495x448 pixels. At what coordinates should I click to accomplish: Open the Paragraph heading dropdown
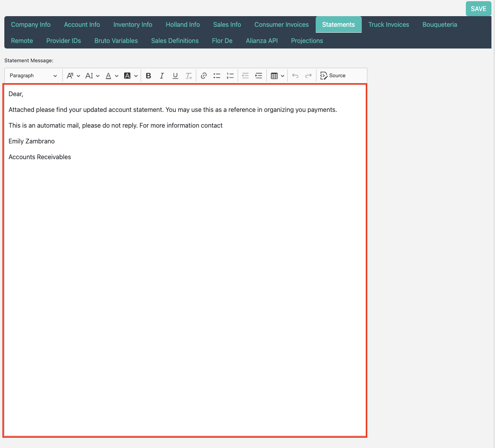[33, 76]
